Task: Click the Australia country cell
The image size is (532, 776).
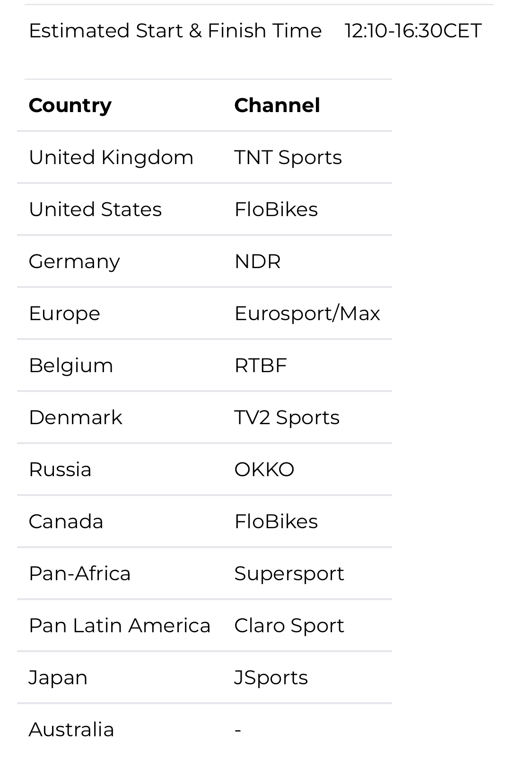Action: pyautogui.click(x=71, y=730)
